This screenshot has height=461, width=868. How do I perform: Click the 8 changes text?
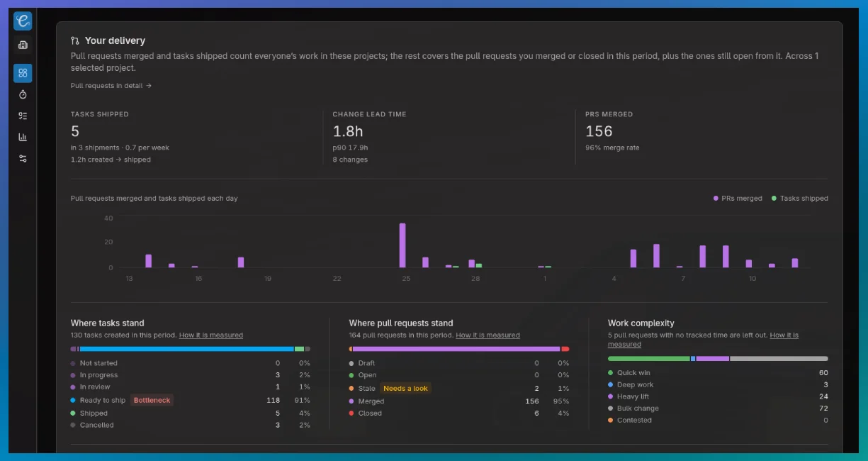pyautogui.click(x=350, y=160)
